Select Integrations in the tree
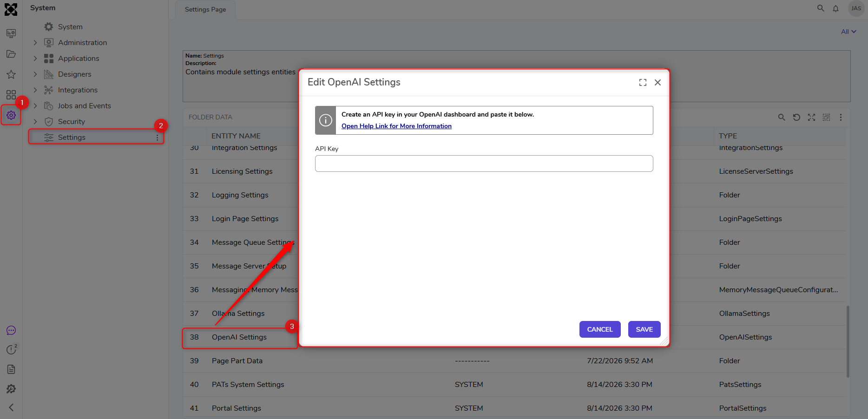Screen dimensions: 868x419 click(x=78, y=90)
